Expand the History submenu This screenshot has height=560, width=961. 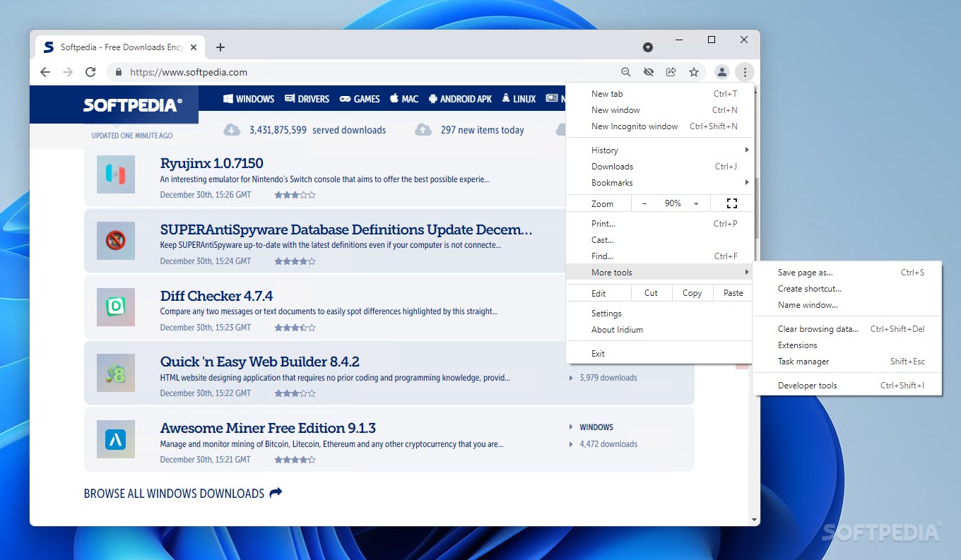659,150
